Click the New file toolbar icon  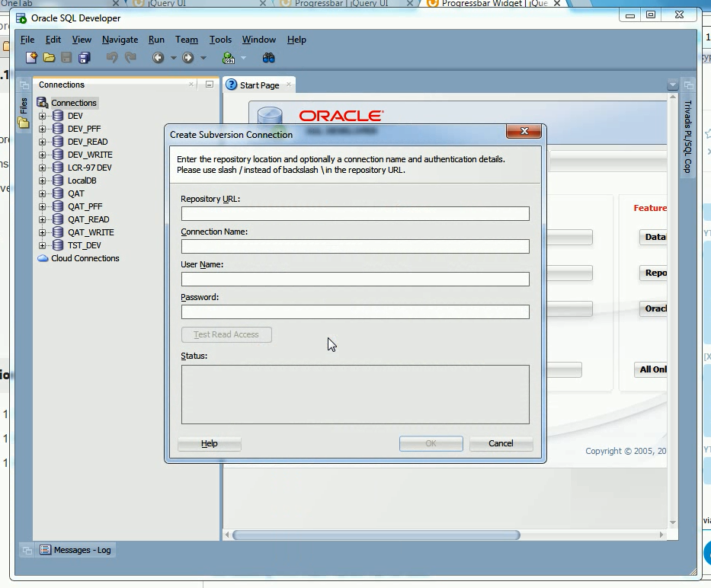coord(31,58)
